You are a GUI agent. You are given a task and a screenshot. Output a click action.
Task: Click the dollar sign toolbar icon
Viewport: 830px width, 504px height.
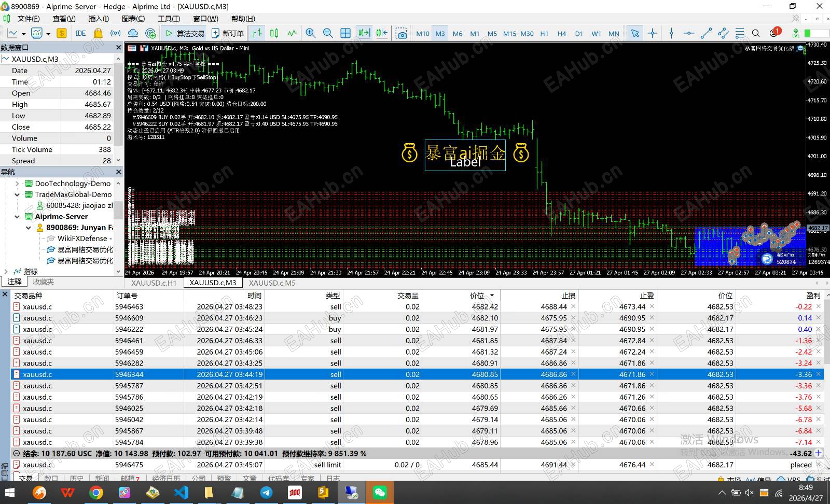(x=62, y=33)
